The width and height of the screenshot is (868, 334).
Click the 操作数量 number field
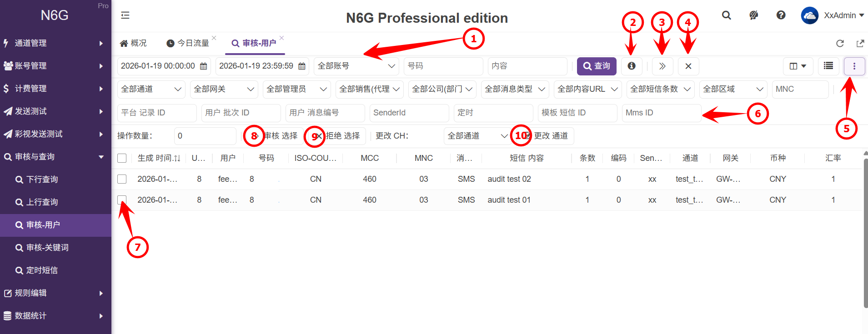[205, 136]
